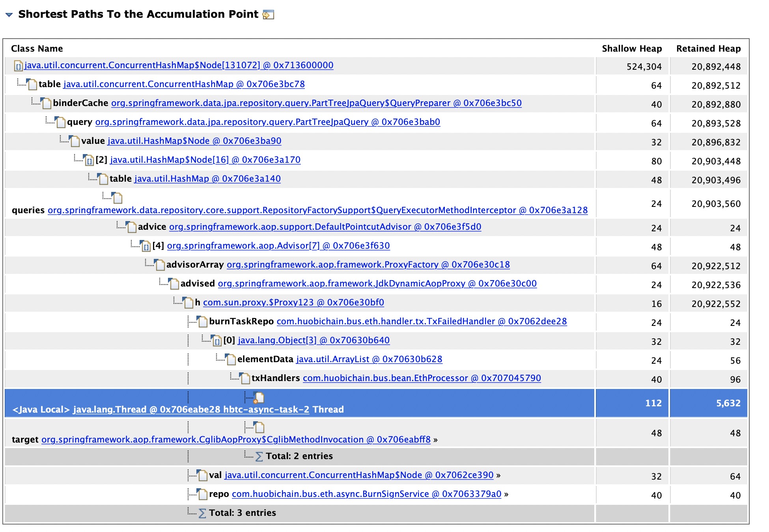Expand » after ConcurrentHashMap$Node @ 0x7062ce390
This screenshot has width=769, height=532.
[498, 475]
